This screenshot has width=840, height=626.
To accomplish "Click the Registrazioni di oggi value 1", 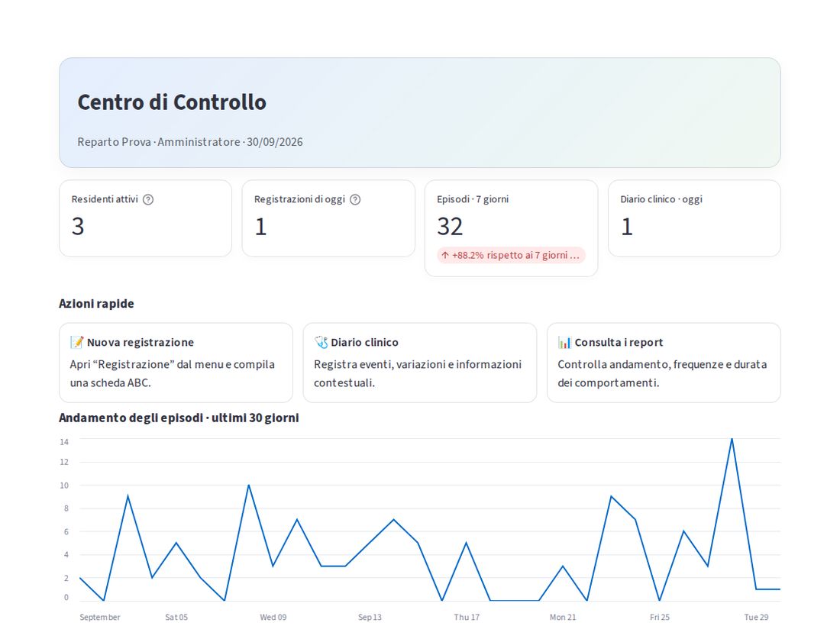I will point(260,227).
